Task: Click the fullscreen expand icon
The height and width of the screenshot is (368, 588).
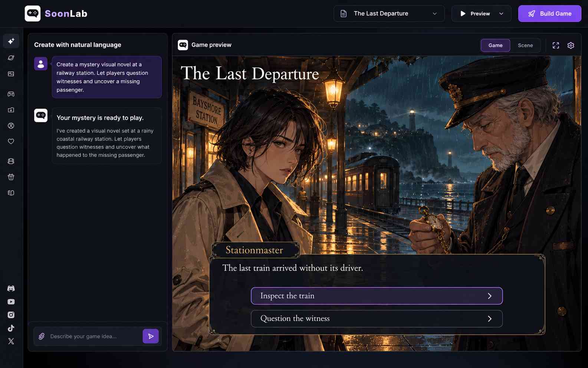Action: pyautogui.click(x=556, y=45)
